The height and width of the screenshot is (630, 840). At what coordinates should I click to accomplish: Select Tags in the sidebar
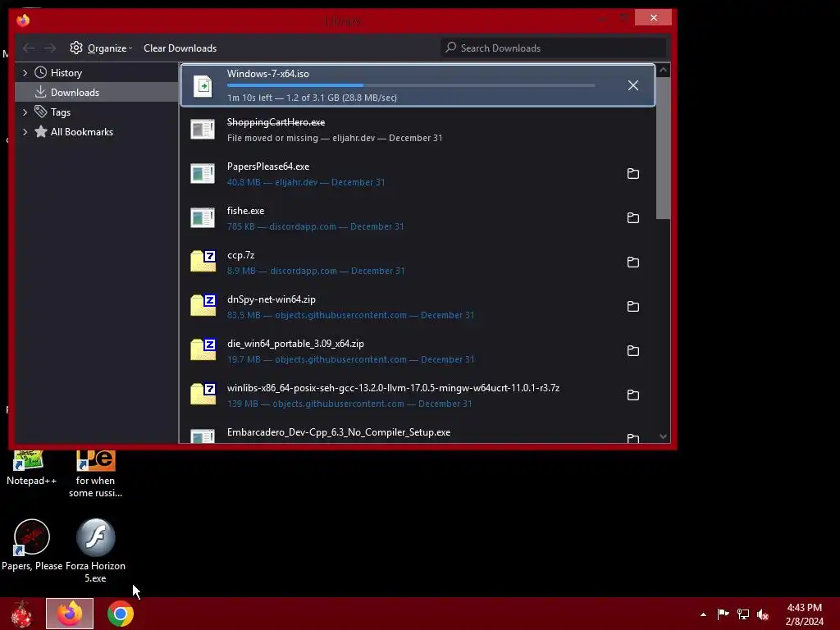tap(61, 112)
